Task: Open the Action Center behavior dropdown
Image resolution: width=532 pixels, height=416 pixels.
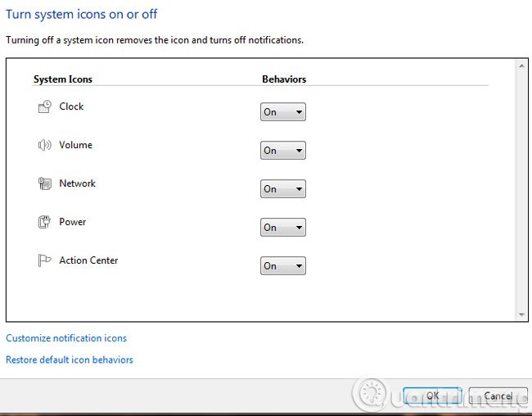Action: coord(283,265)
